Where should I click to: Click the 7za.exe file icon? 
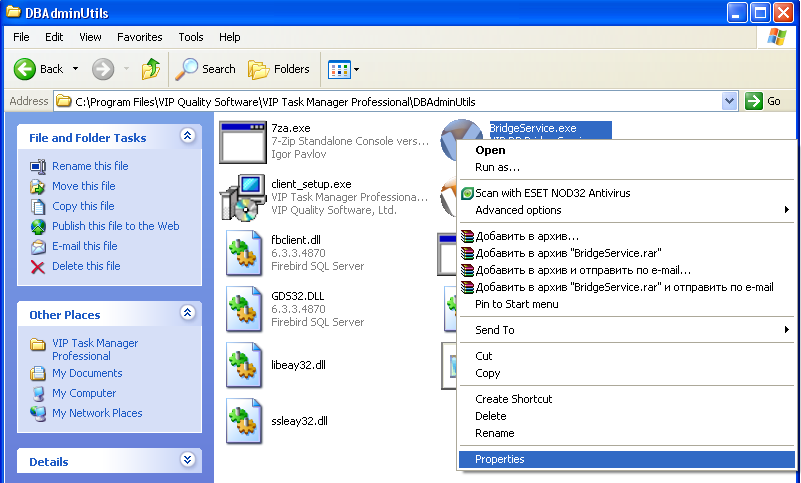pyautogui.click(x=240, y=142)
